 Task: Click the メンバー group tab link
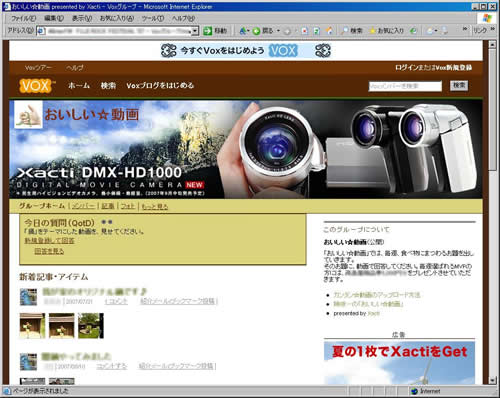point(83,206)
